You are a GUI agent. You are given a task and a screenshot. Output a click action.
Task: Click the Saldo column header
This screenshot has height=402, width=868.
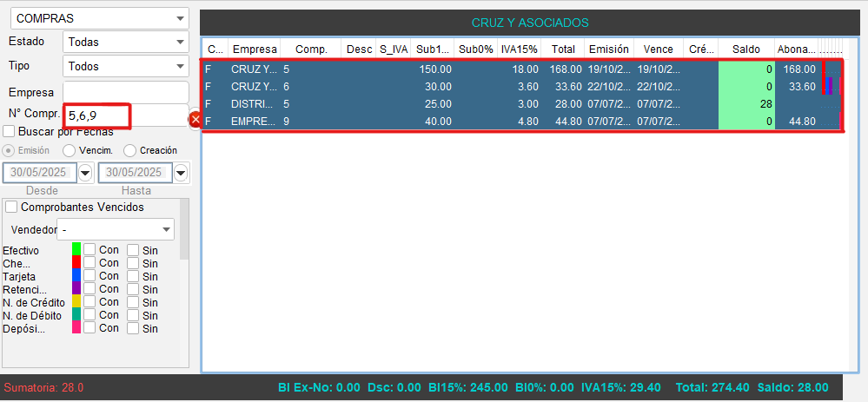745,49
